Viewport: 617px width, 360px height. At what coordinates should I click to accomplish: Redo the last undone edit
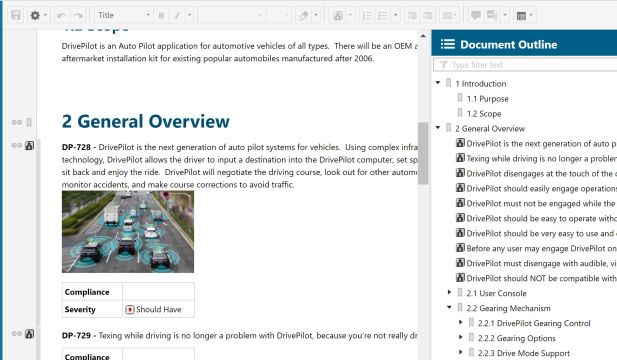(78, 15)
